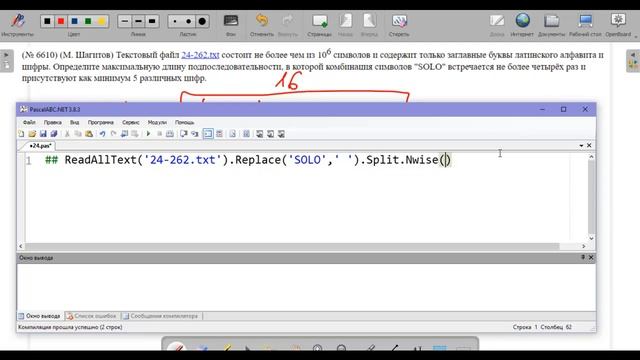Go to the previous page (Назад)
The height and width of the screenshot is (360, 640).
(345, 24)
